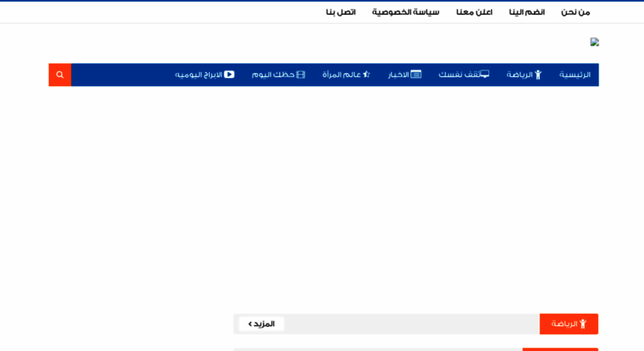
Task: Open اتصل بنا top link
Action: (341, 12)
